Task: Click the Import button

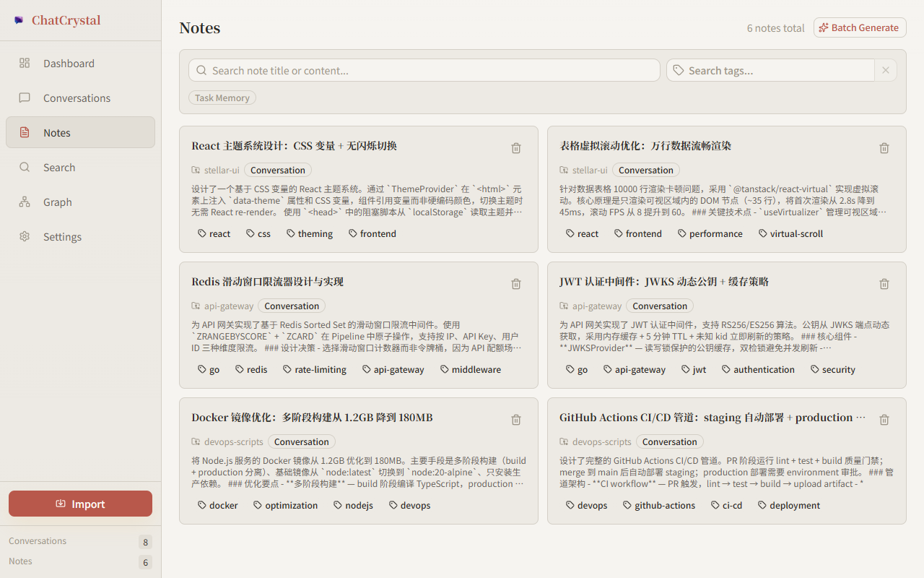Action: coord(80,504)
